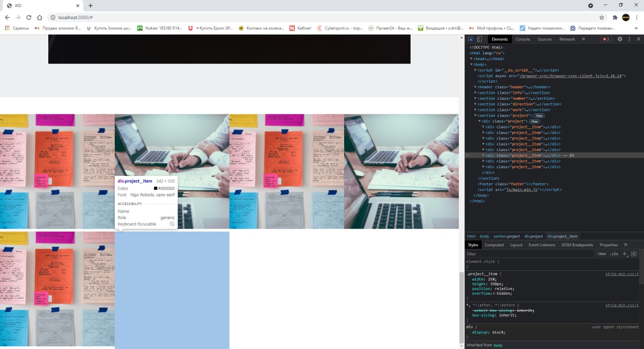Open the Кабінет bookmark
This screenshot has width=644, height=349.
coord(300,28)
